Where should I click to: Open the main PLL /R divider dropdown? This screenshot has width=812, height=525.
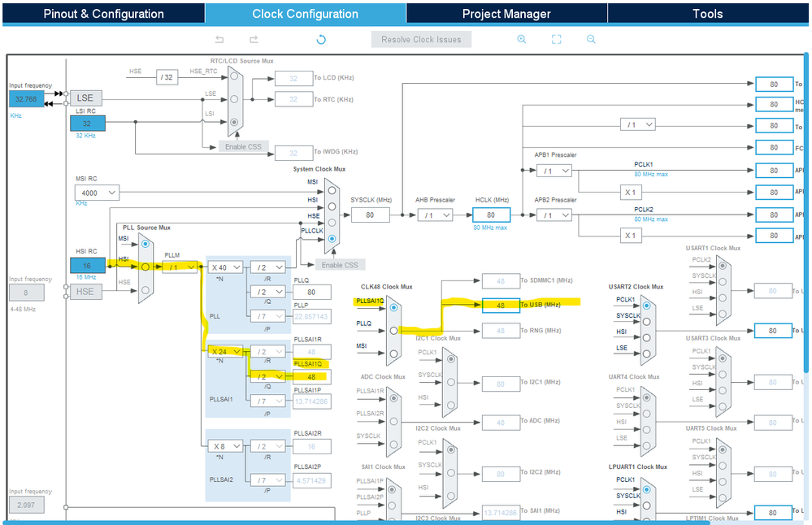[x=268, y=267]
